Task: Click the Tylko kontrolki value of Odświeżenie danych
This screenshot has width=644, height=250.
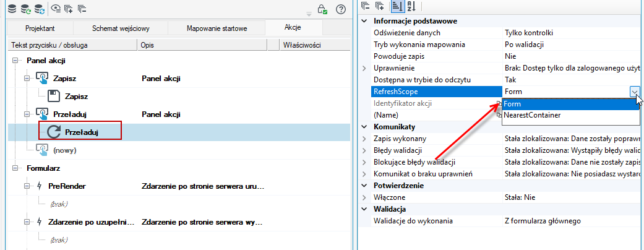Action: 573,33
